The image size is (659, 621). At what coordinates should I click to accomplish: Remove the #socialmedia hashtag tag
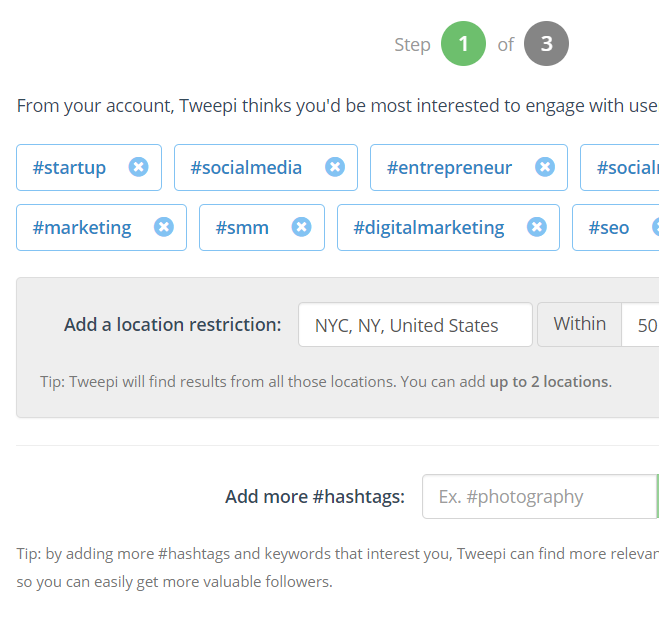(335, 167)
